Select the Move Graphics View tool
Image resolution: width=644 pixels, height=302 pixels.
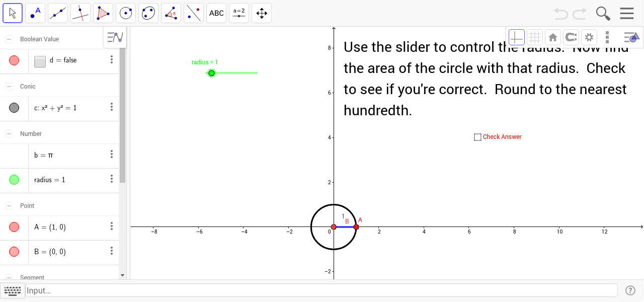click(261, 13)
